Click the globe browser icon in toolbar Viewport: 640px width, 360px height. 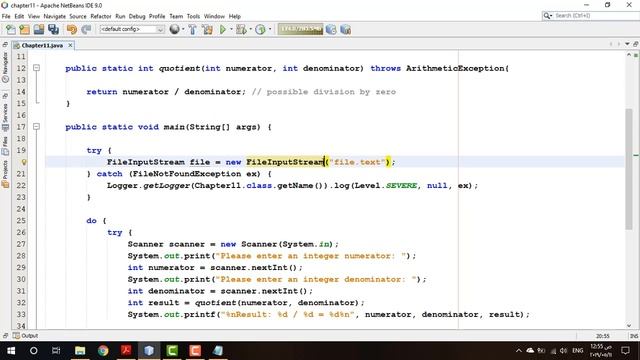(174, 29)
